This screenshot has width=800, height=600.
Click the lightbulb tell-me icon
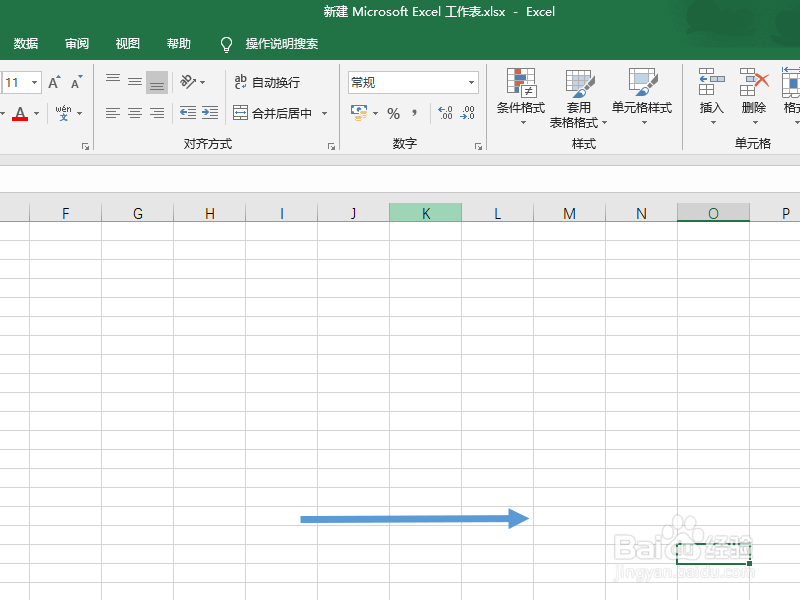(226, 44)
